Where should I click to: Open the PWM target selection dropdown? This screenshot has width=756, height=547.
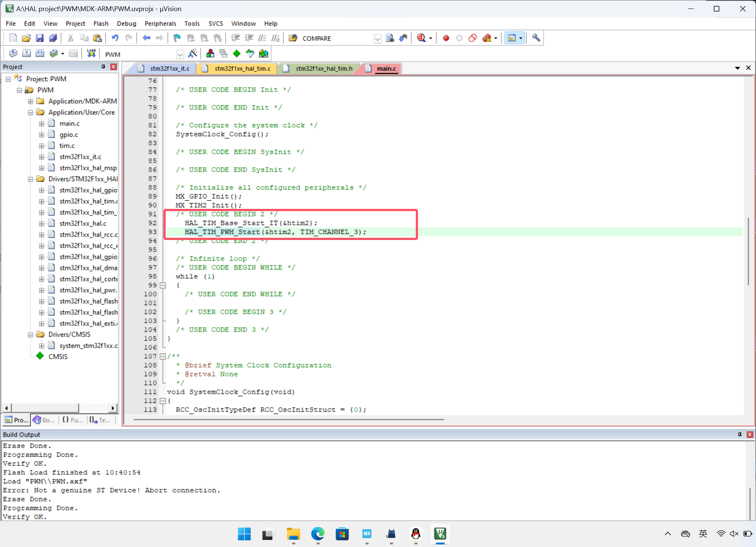(x=180, y=54)
